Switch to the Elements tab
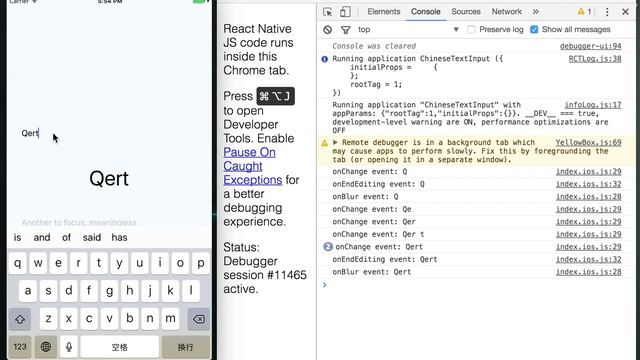Image resolution: width=640 pixels, height=360 pixels. (384, 12)
